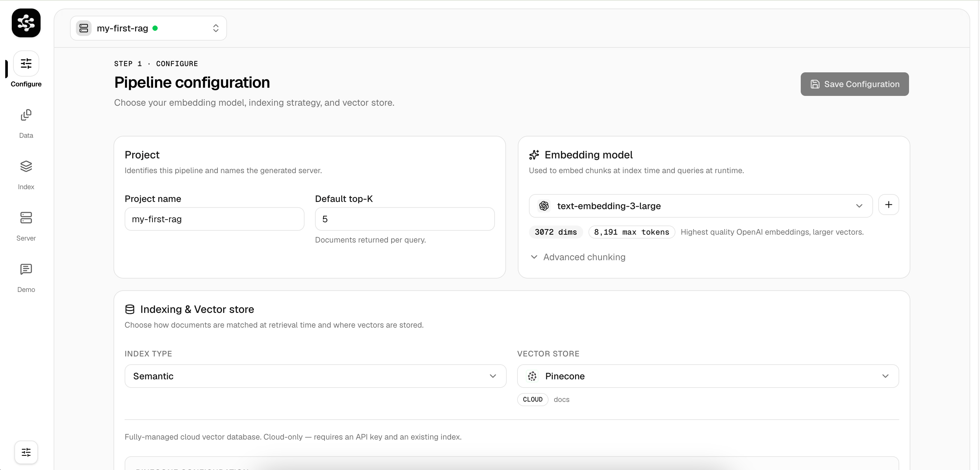Click the database icon beside Indexing heading
Image resolution: width=980 pixels, height=470 pixels.
(130, 309)
